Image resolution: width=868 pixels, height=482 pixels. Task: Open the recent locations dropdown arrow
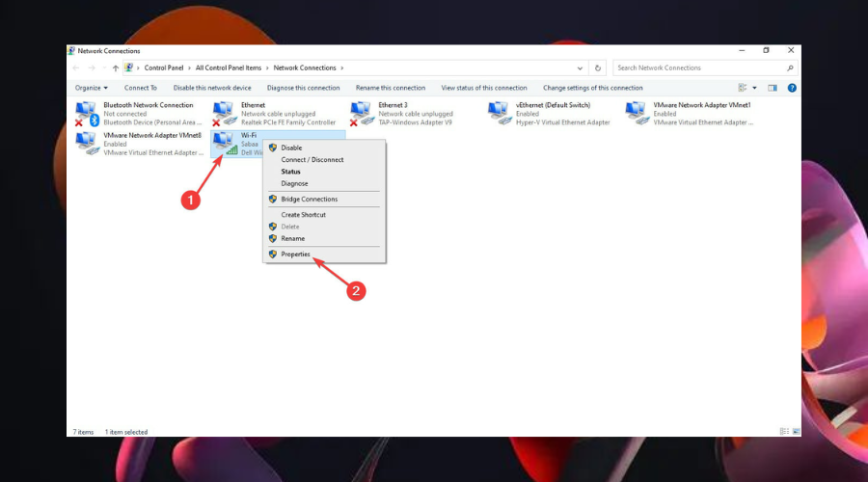point(104,68)
